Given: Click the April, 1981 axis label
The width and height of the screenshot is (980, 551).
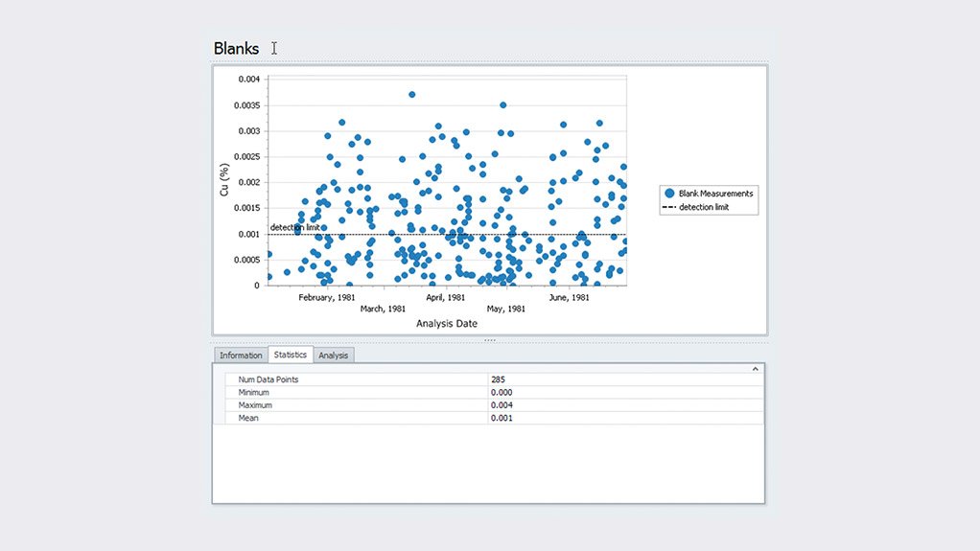Looking at the screenshot, I should (x=446, y=297).
